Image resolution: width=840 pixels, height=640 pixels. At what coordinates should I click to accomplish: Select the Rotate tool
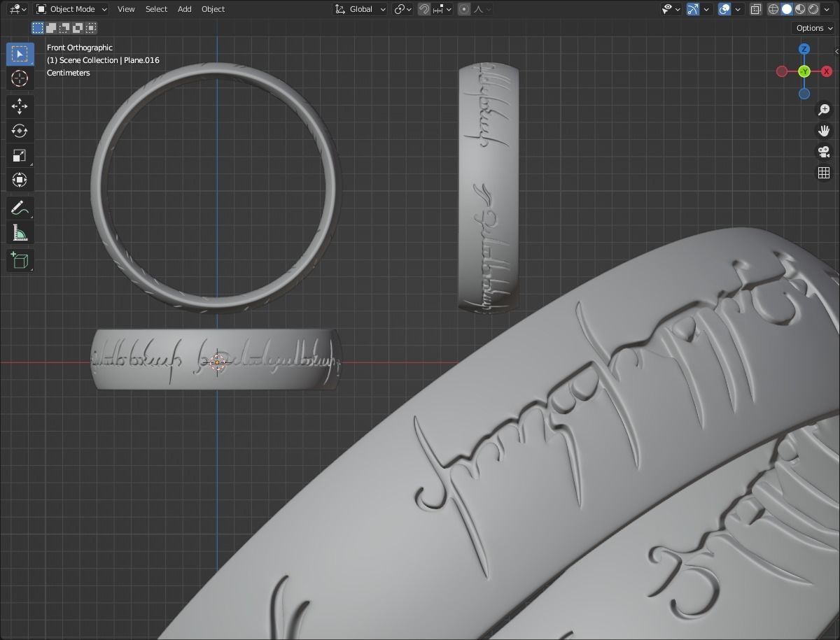click(x=20, y=131)
